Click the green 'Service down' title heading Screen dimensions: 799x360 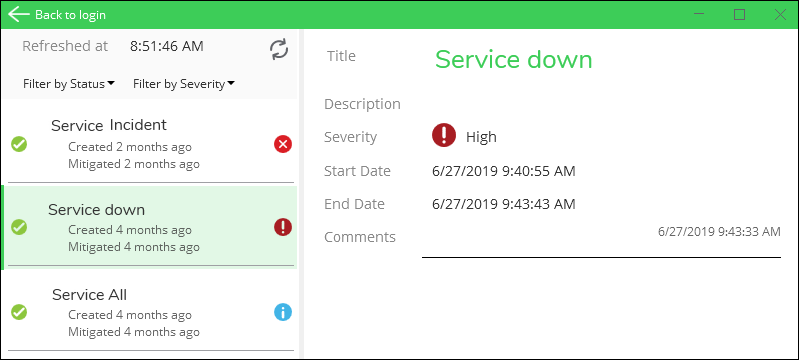[x=514, y=60]
